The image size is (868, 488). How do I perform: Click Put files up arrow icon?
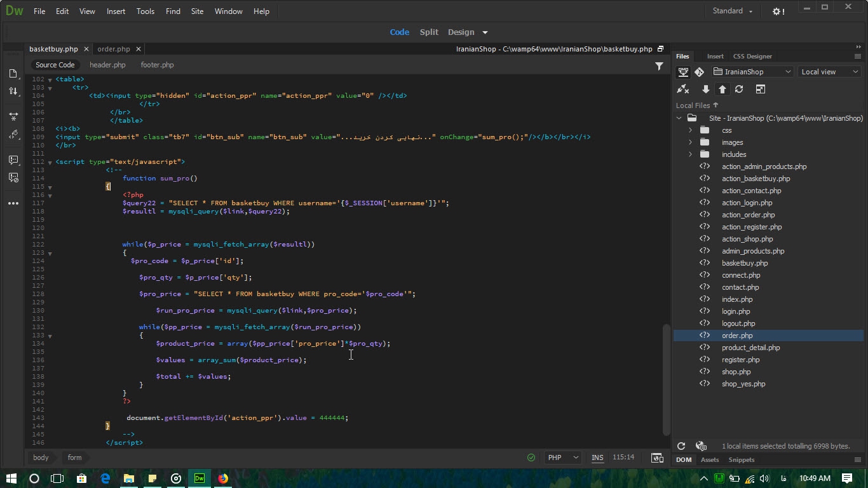click(x=722, y=90)
